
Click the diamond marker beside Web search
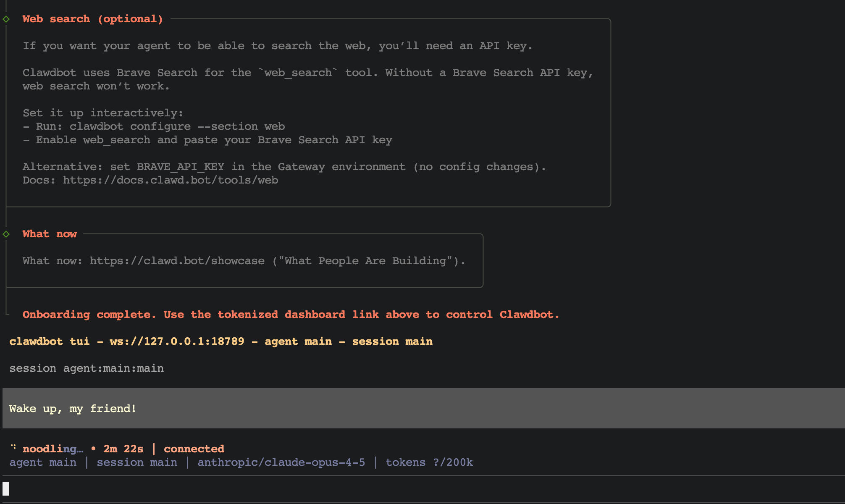point(6,19)
